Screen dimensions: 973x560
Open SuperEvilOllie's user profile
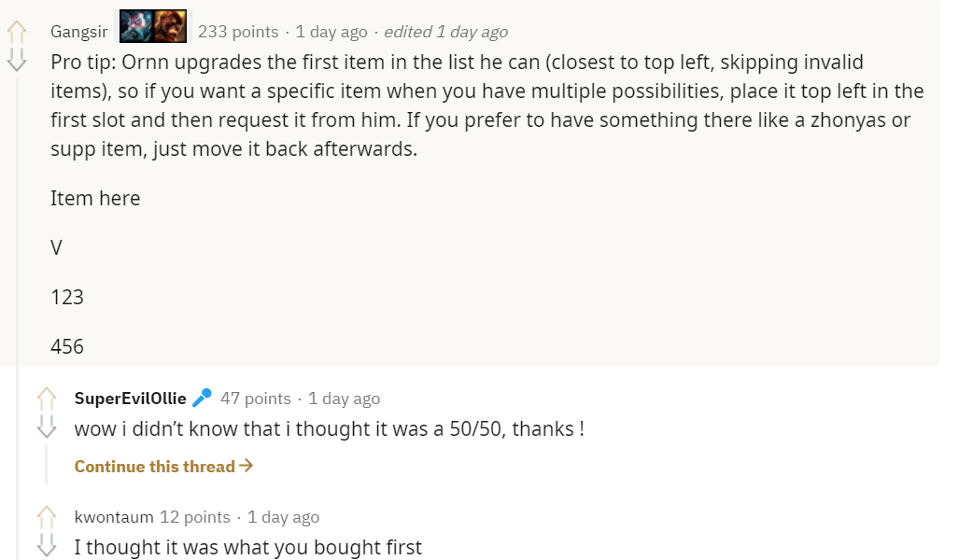point(131,399)
